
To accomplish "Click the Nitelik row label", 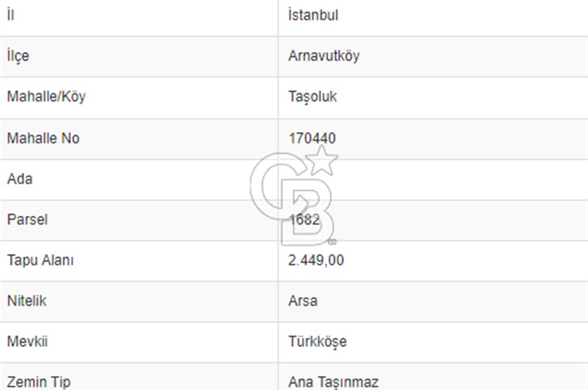I will tap(26, 301).
